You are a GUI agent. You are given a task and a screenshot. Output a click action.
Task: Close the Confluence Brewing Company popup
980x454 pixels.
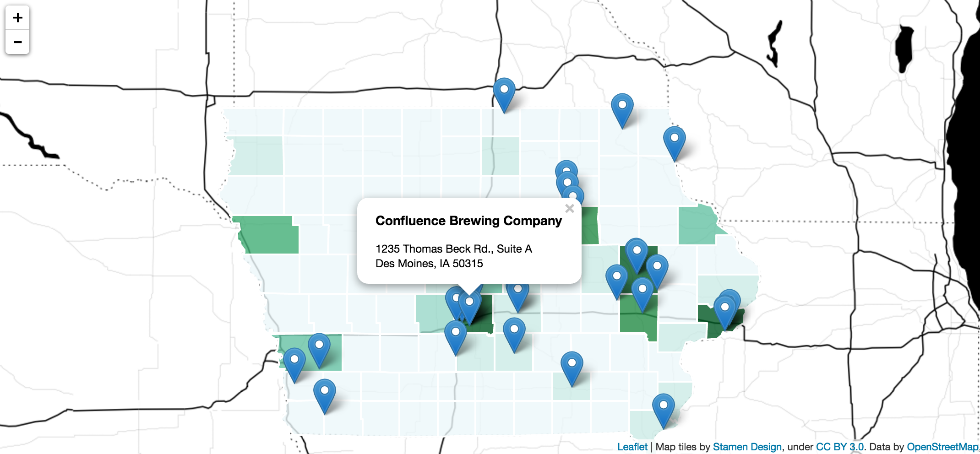[x=569, y=209]
